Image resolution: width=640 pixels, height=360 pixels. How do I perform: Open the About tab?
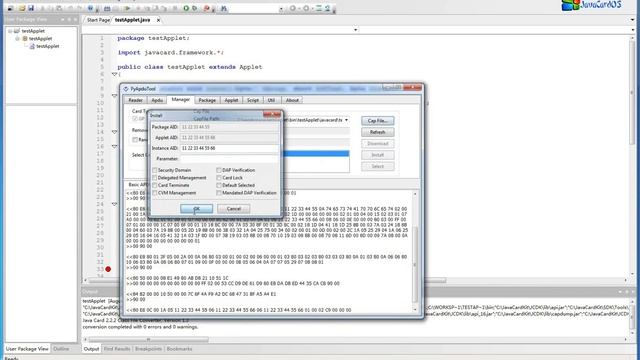292,100
